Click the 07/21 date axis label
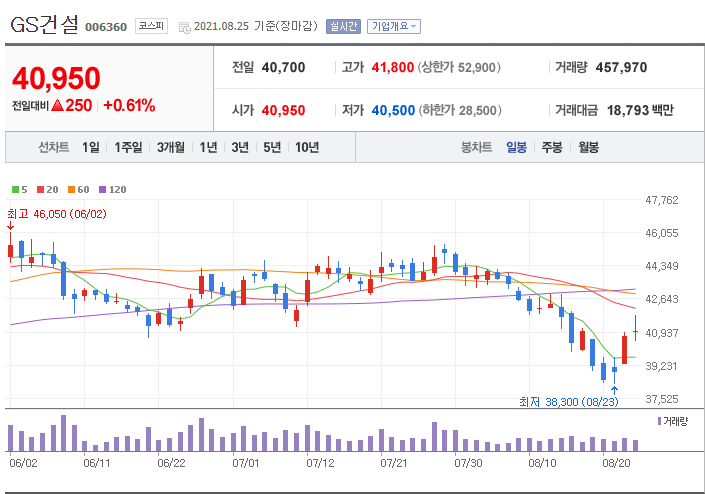 coord(394,463)
